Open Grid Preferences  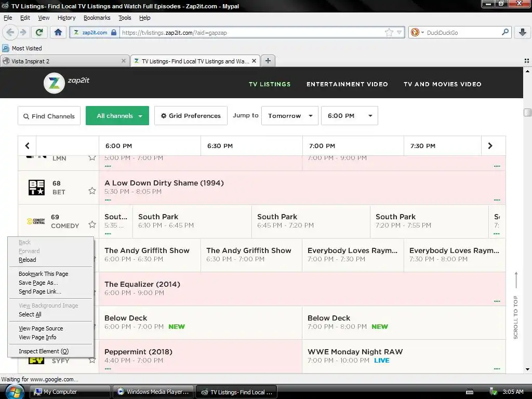[x=191, y=116]
